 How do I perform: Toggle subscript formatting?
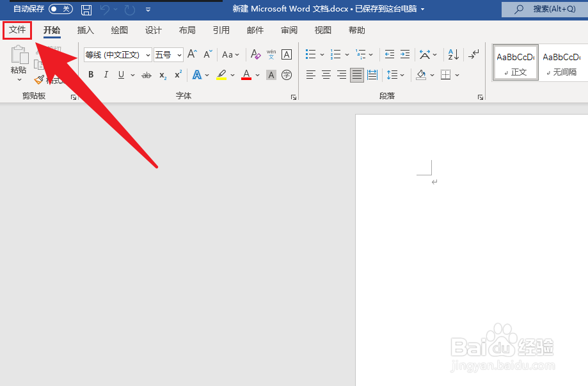162,75
